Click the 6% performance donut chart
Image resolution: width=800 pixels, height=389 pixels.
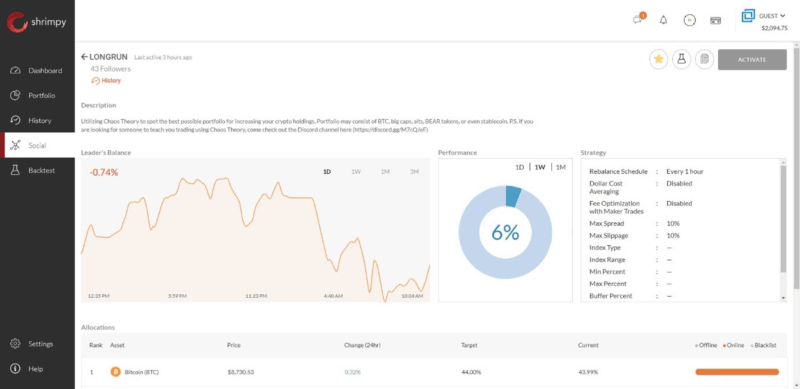[505, 232]
